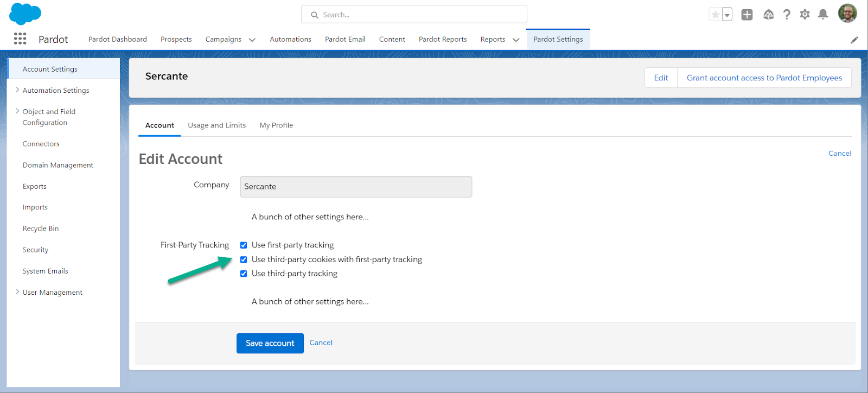Switch to the Pardot Email tab
The image size is (868, 393).
(x=345, y=39)
